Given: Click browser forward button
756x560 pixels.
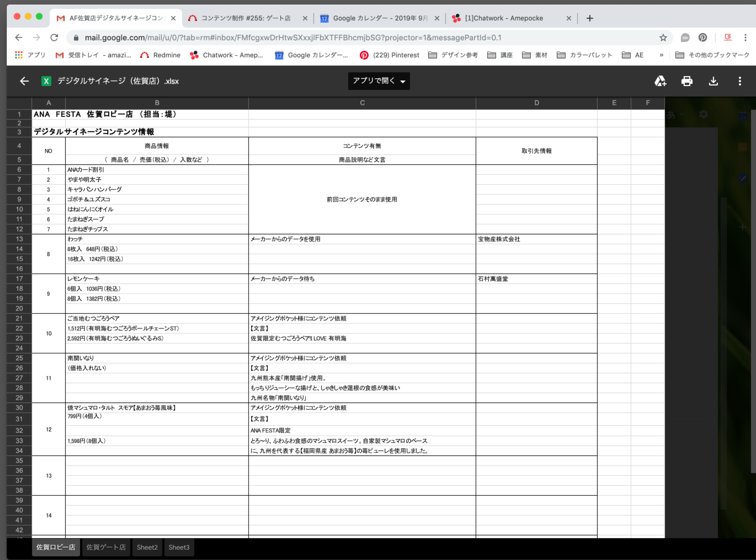Looking at the screenshot, I should [36, 38].
